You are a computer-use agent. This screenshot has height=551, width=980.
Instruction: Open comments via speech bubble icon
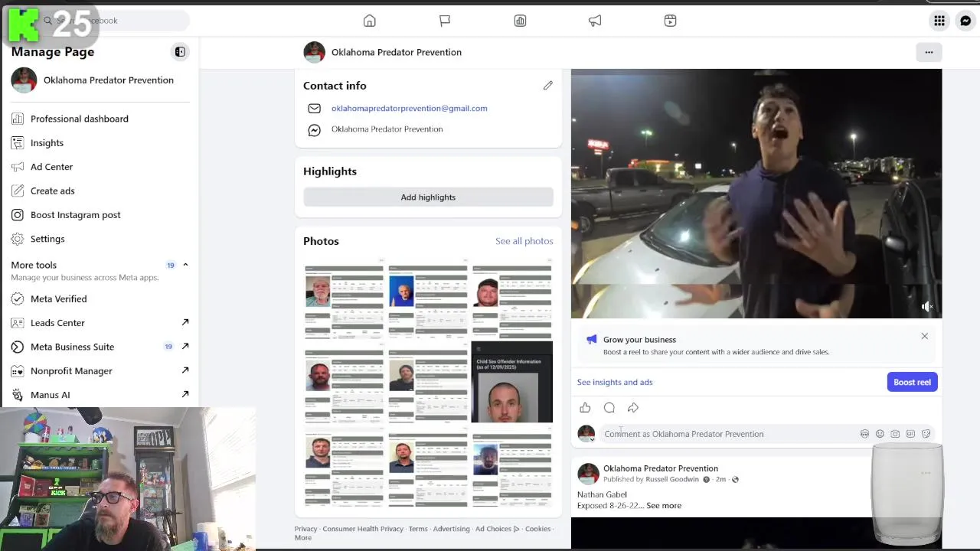(x=609, y=408)
